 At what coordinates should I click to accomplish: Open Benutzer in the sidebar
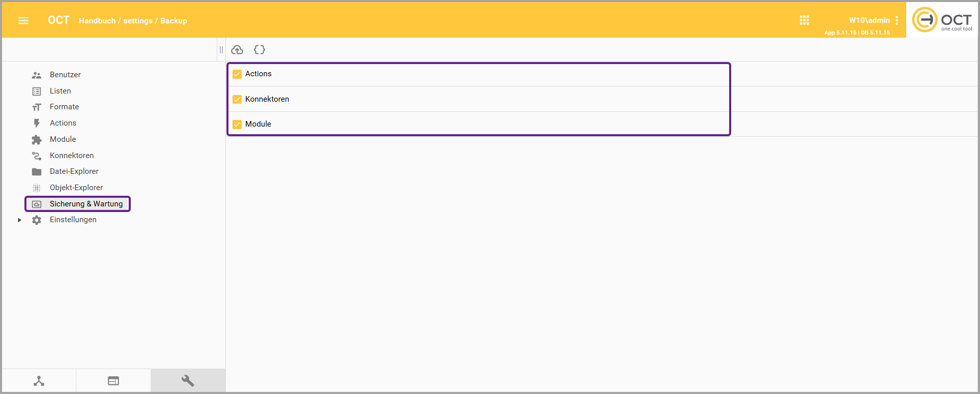tap(65, 75)
